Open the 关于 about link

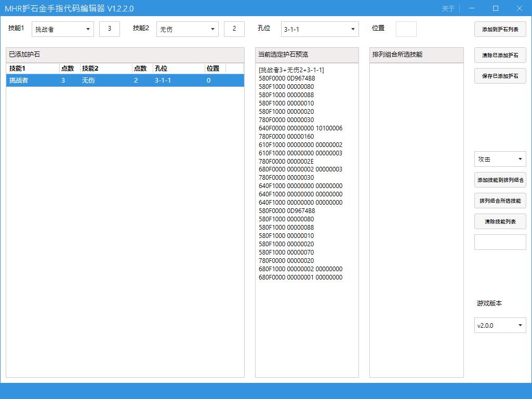coord(448,8)
